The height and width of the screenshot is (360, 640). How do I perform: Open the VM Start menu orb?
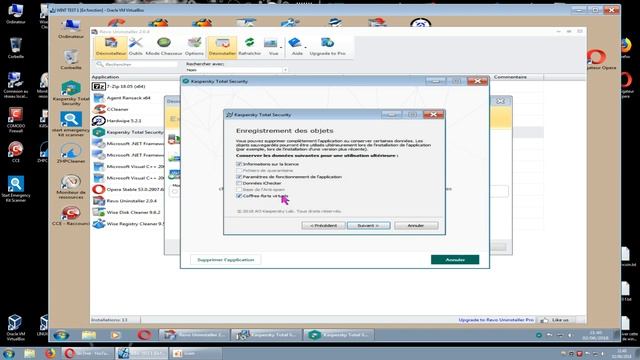click(x=61, y=335)
